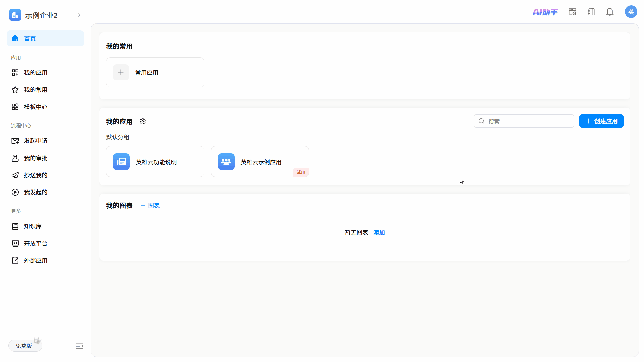Open 外部应用 in the sidebar
The image size is (644, 362).
tap(45, 261)
